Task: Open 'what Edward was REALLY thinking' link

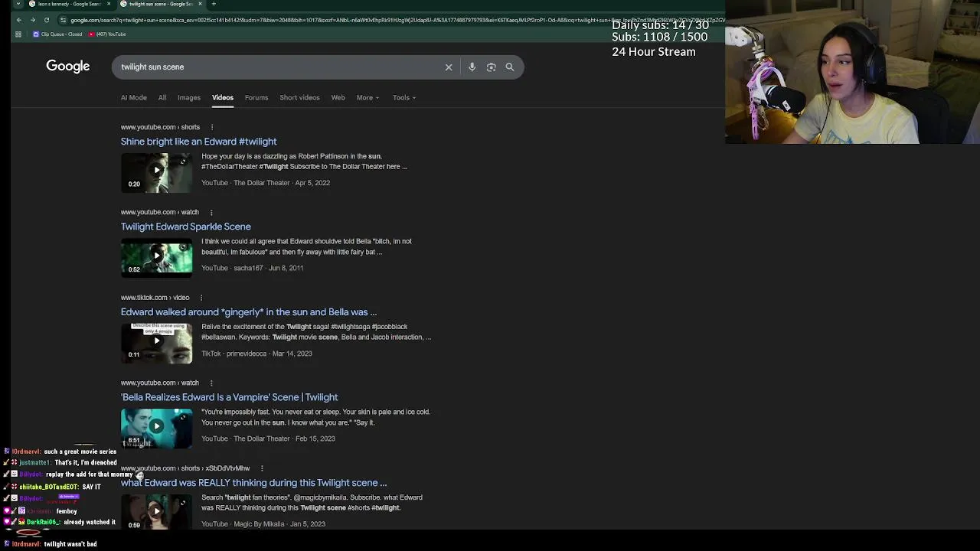Action: tap(253, 483)
